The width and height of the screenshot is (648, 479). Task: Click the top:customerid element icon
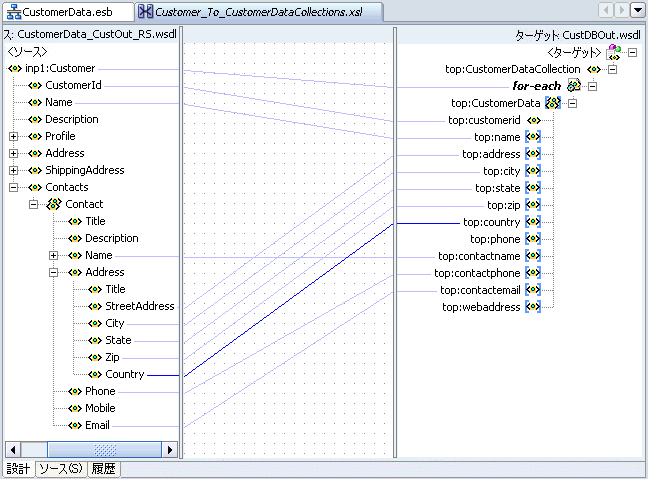[x=534, y=120]
